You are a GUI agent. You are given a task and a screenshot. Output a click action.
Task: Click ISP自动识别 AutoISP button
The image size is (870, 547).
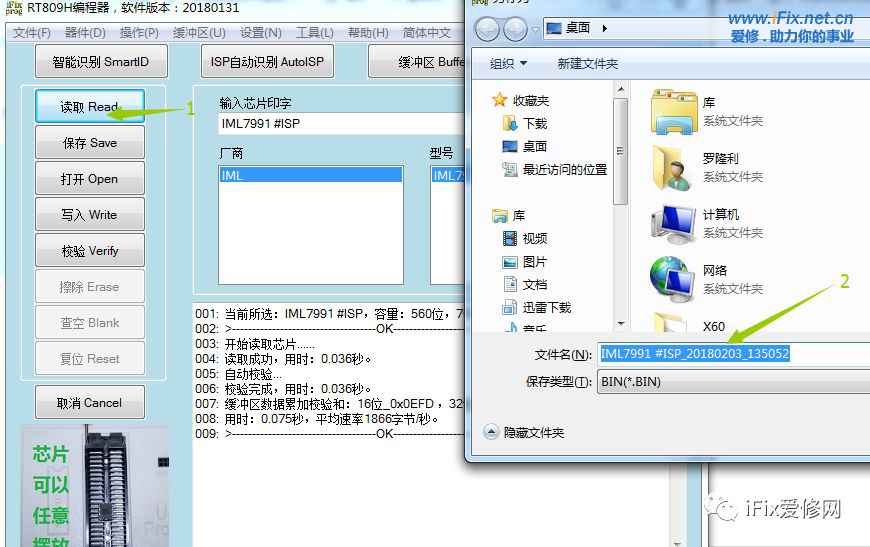click(x=267, y=62)
